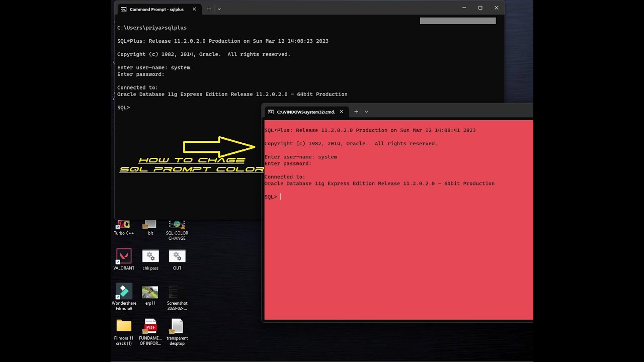
Task: Open the Screenshot 2023-02 file
Action: 177,298
